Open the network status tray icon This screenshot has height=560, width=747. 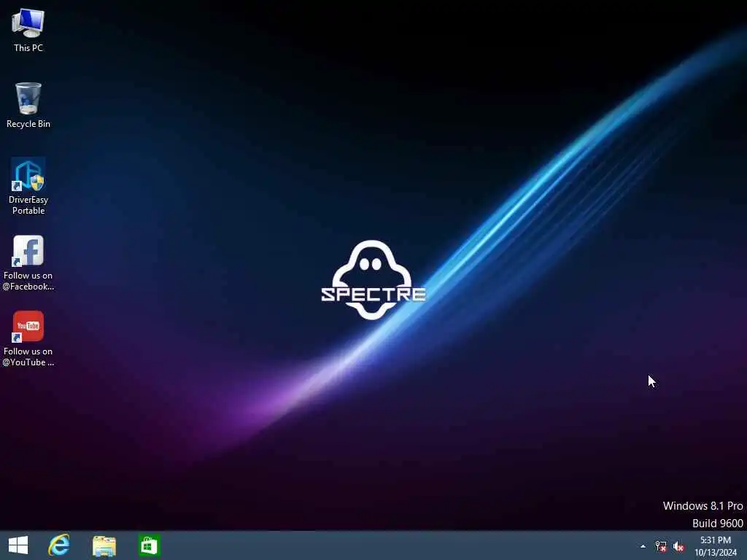[x=661, y=546]
